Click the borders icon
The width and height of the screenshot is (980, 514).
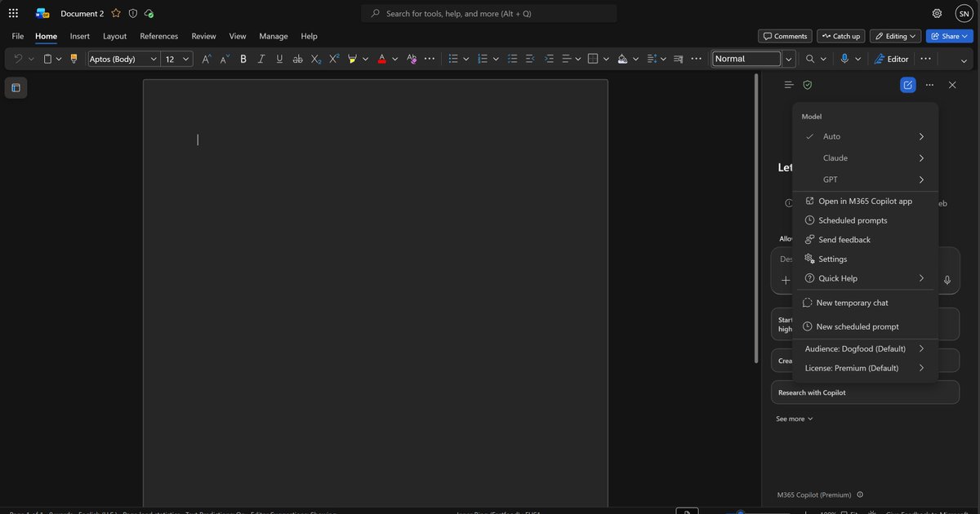[593, 59]
